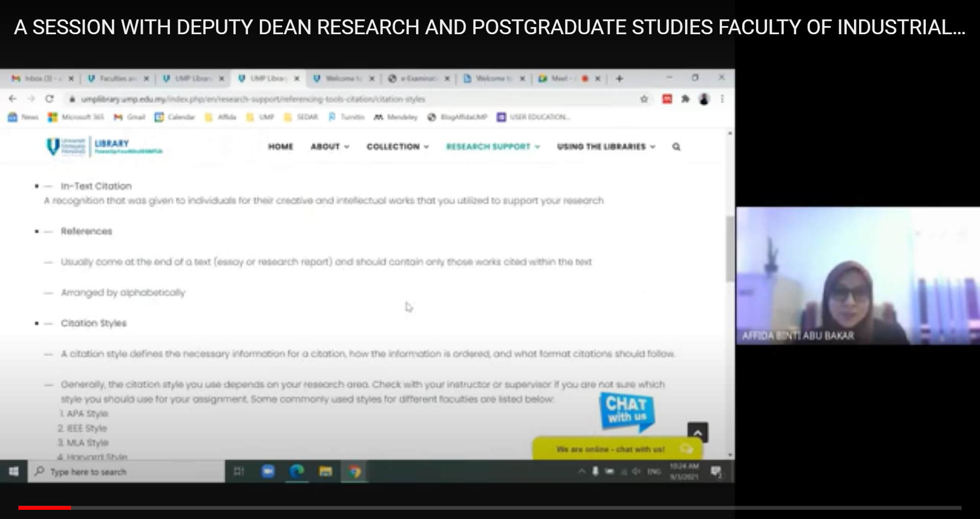Image resolution: width=980 pixels, height=519 pixels.
Task: Click the UMP Library logo
Action: [105, 146]
